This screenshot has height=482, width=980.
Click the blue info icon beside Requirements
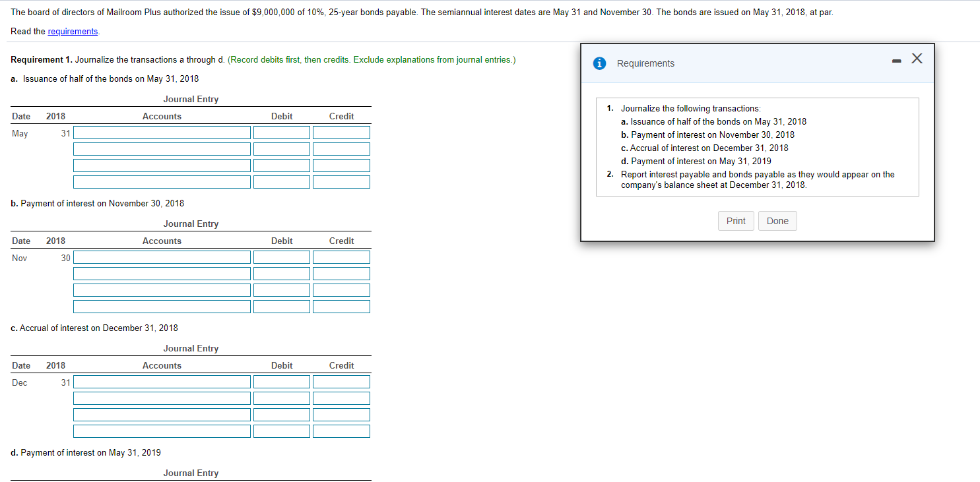(x=599, y=63)
